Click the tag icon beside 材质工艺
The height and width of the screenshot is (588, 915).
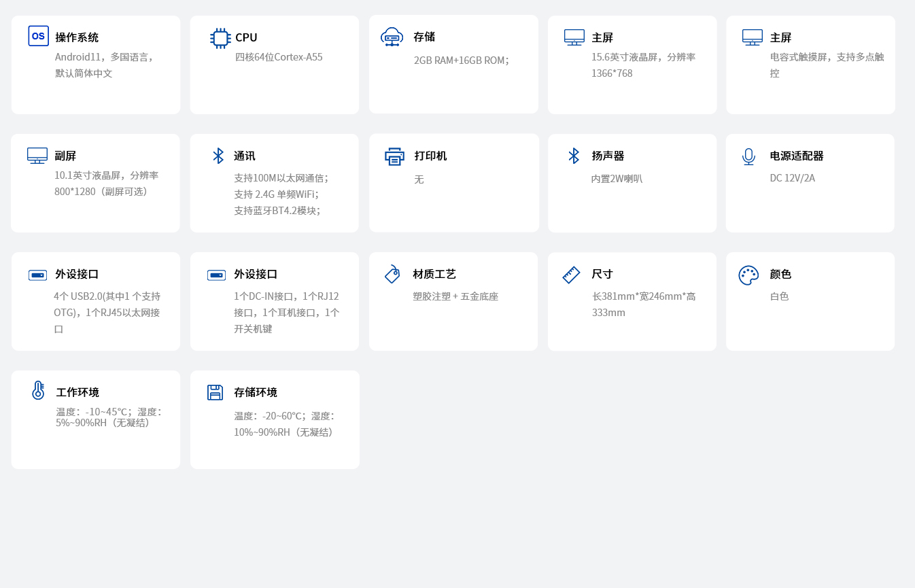392,274
